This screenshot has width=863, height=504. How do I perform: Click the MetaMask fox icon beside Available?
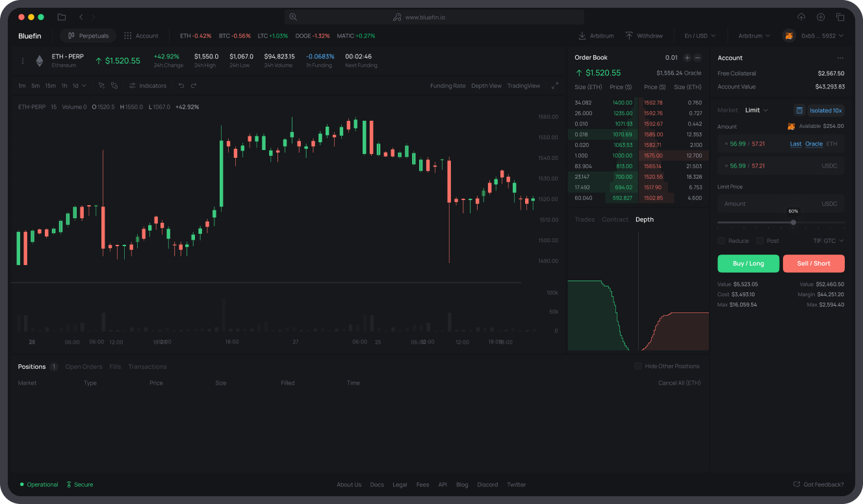click(x=791, y=126)
